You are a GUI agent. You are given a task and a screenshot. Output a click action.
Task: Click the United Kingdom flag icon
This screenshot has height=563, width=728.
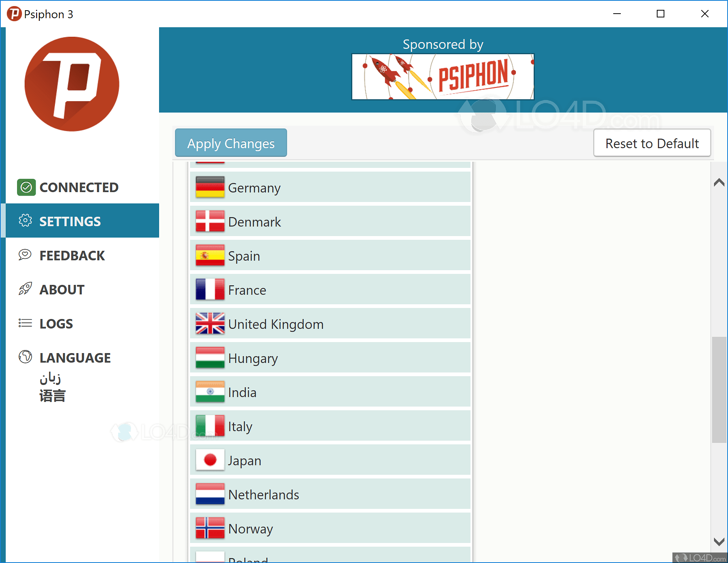[x=210, y=324]
